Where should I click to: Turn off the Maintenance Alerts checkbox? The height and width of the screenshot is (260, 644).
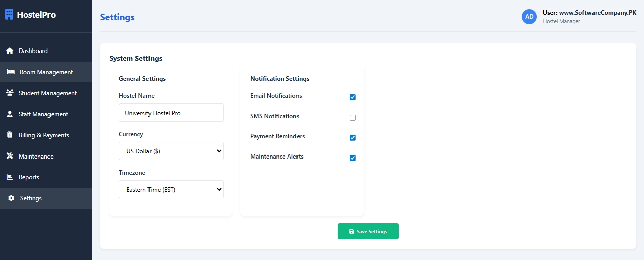(353, 158)
